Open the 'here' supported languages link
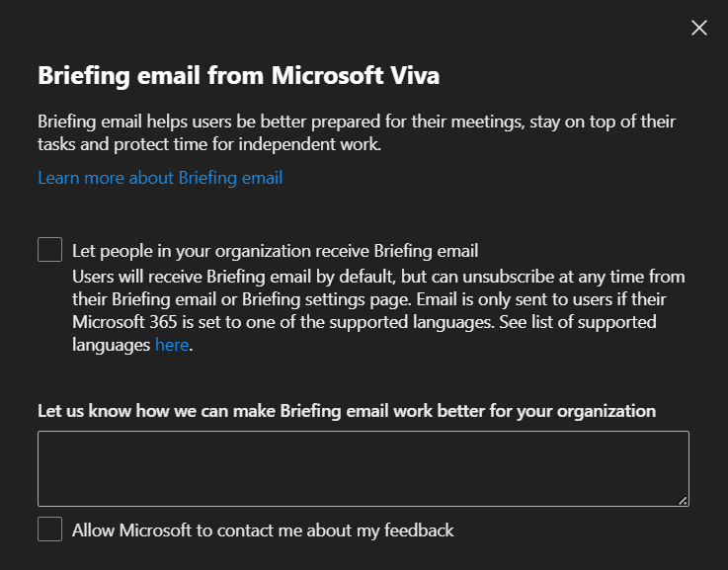 tap(171, 345)
